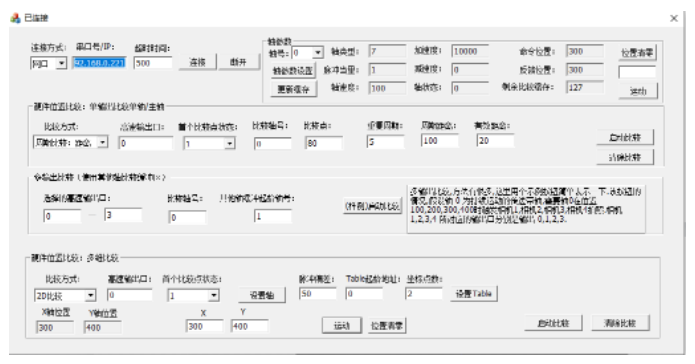Click the Y target field showing 400
This screenshot has width=695, height=364.
coord(250,326)
